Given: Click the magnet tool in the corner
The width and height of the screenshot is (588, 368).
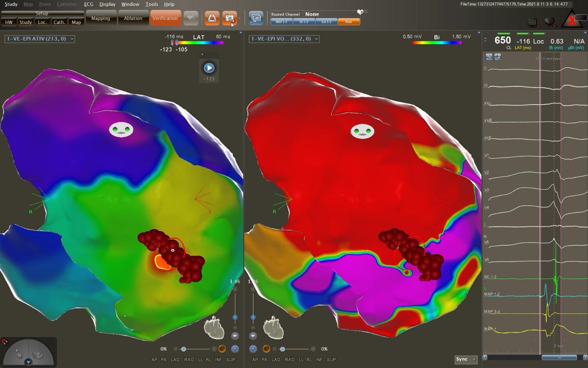Looking at the screenshot, I should [x=5, y=342].
